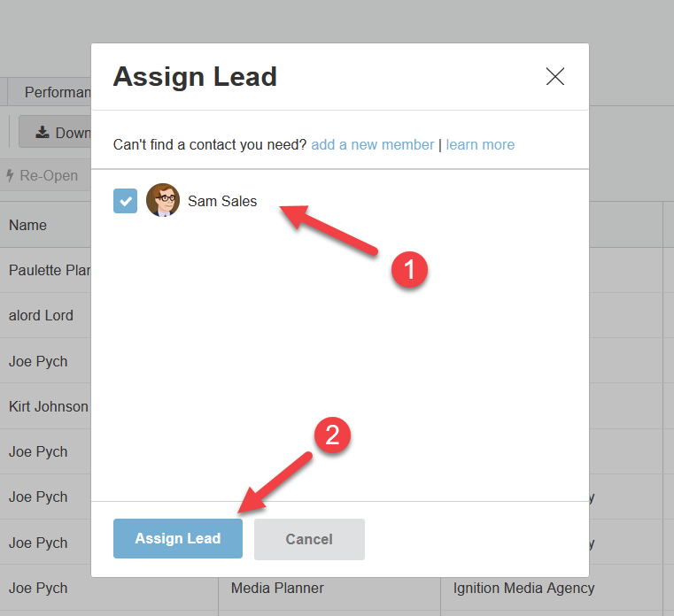This screenshot has width=674, height=616.
Task: Select Joe Pych in the Media Planner row
Action: [38, 588]
